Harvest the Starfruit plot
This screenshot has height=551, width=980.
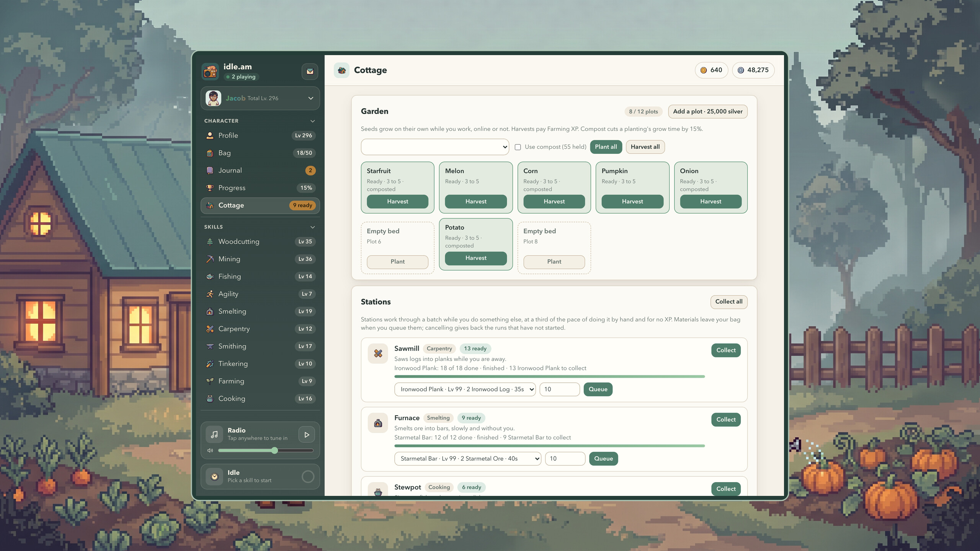(x=397, y=201)
